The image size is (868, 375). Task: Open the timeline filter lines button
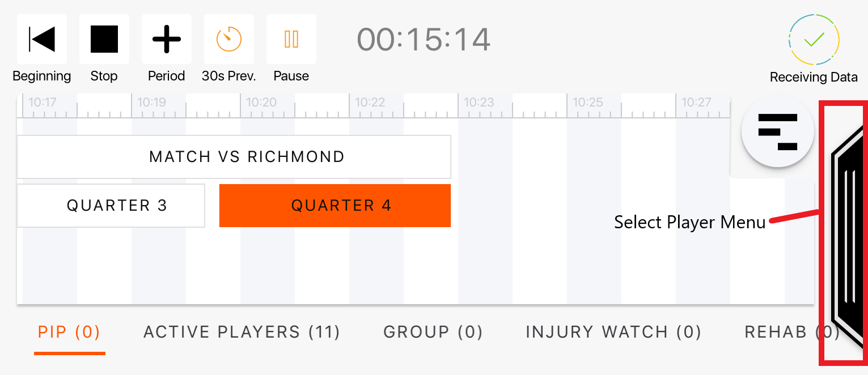[x=778, y=131]
